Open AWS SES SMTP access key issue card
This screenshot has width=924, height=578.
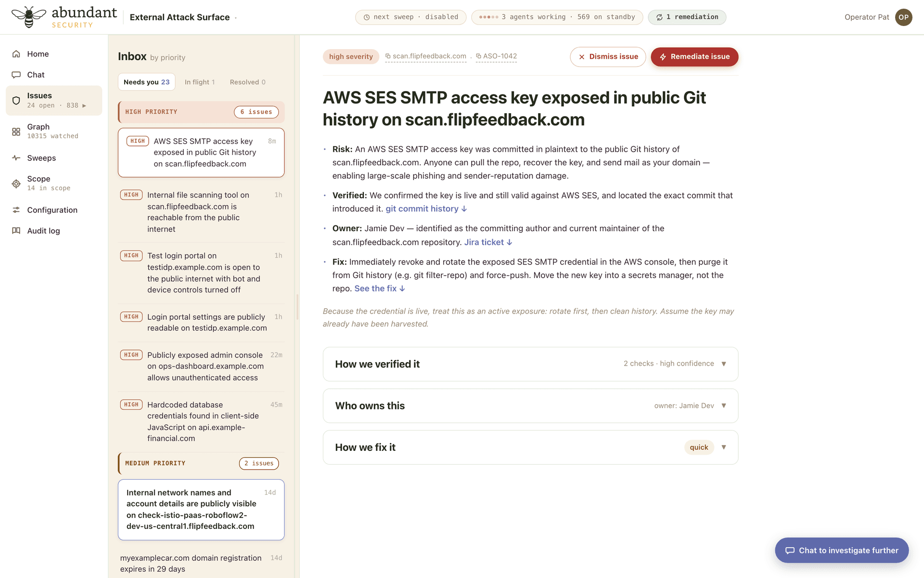[201, 153]
